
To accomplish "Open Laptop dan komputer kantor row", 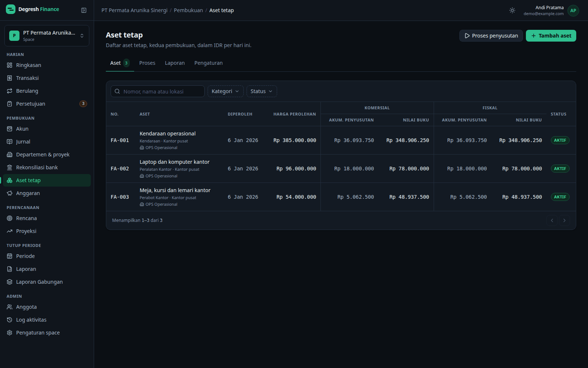I will point(341,169).
